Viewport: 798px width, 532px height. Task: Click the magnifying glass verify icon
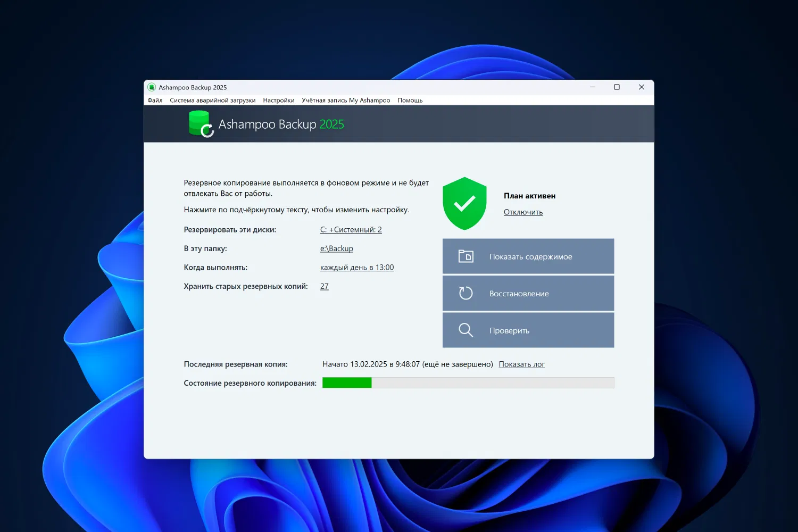[465, 330]
